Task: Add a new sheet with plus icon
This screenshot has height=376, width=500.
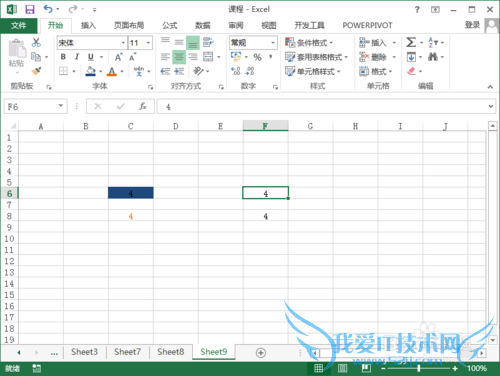Action: click(x=261, y=353)
